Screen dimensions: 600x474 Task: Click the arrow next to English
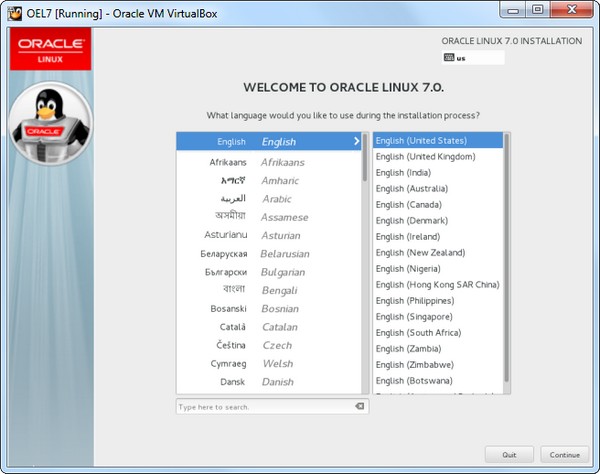pos(357,142)
